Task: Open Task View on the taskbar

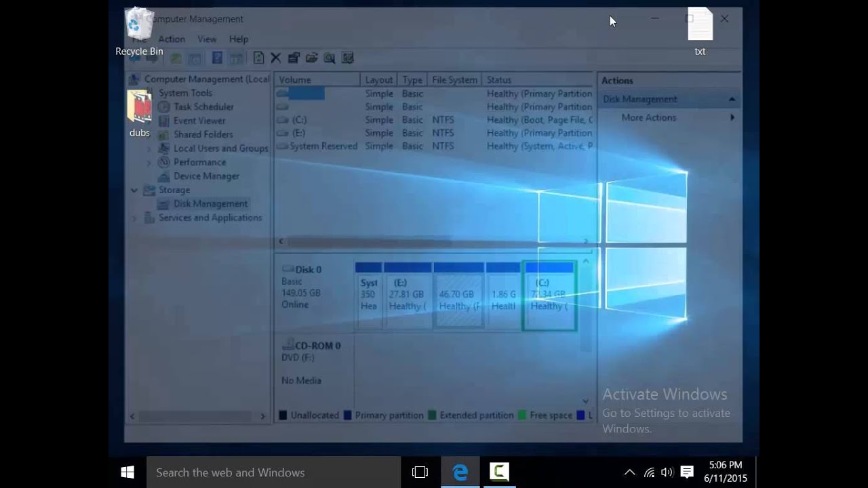Action: point(420,472)
